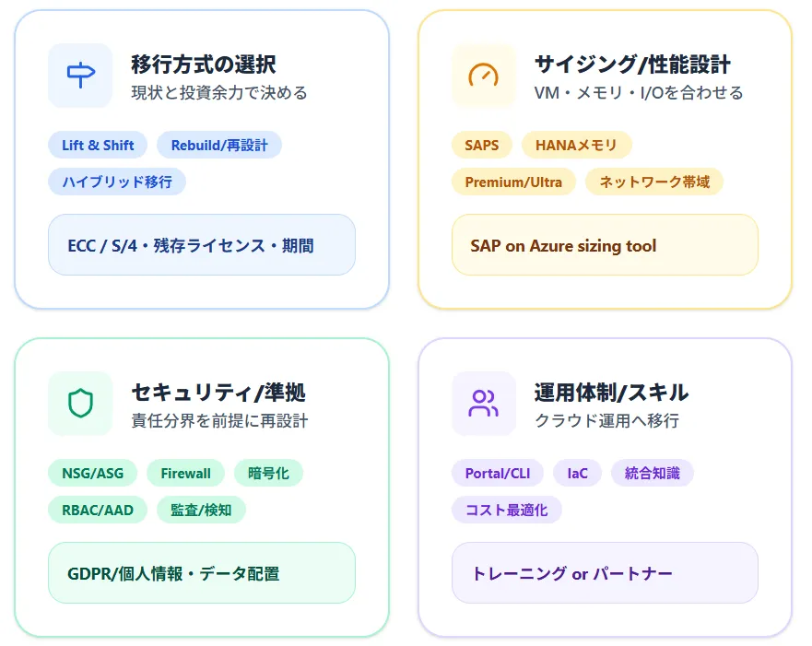Click the signpost icon on the 移行方式の選択 card
The image size is (812, 646).
(78, 76)
